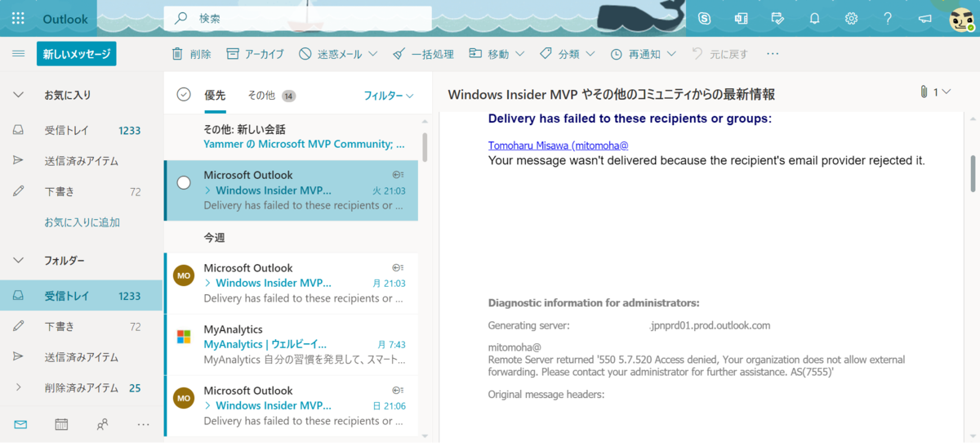980x443 pixels.
Task: Open the Junk mail dropdown arrow
Action: [x=373, y=54]
